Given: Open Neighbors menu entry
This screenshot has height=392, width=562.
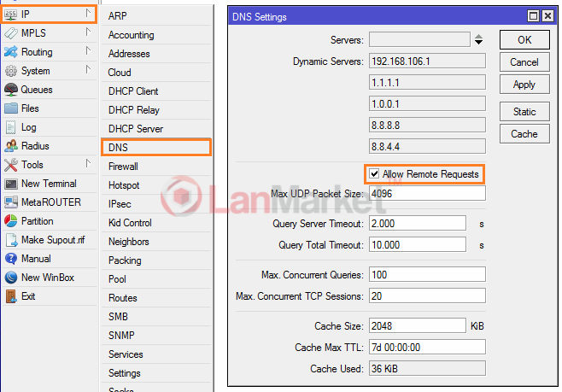Looking at the screenshot, I should [156, 242].
